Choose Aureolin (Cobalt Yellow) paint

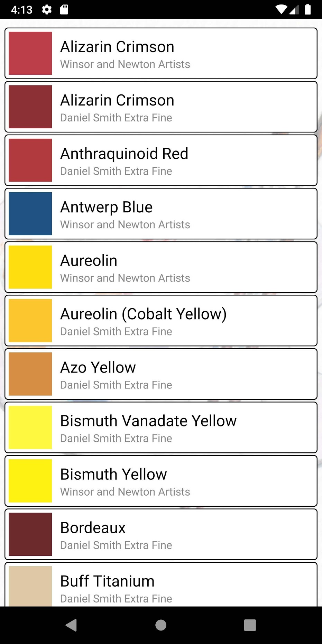161,321
